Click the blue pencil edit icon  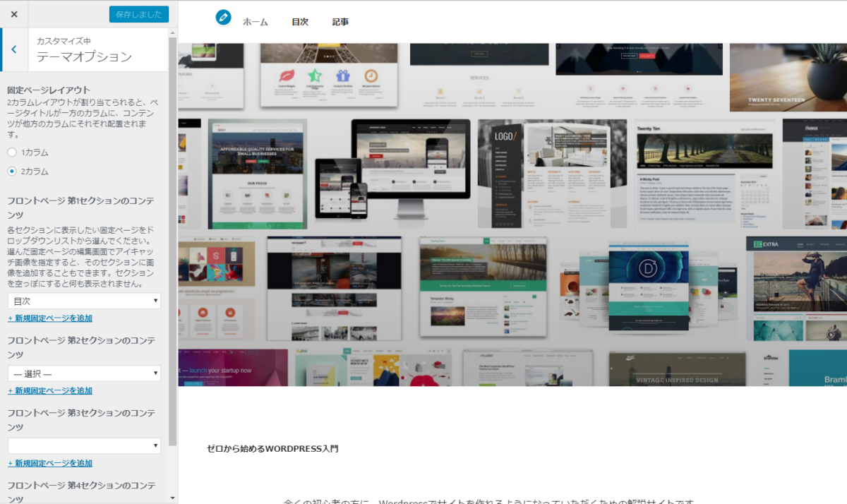click(224, 18)
